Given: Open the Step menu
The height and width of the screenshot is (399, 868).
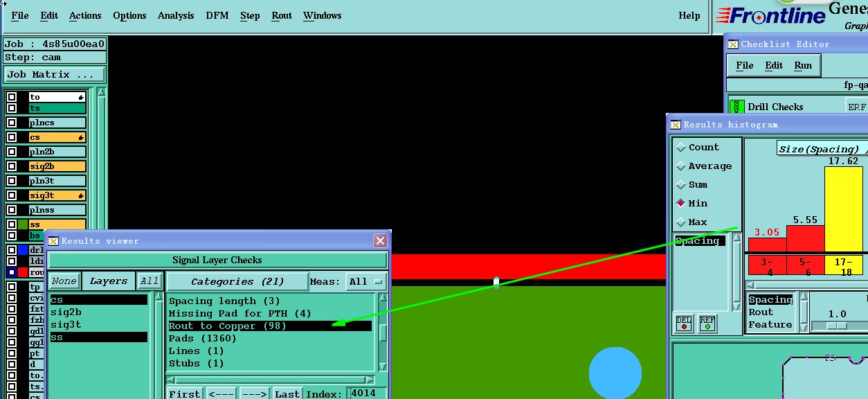Looking at the screenshot, I should click(x=250, y=15).
